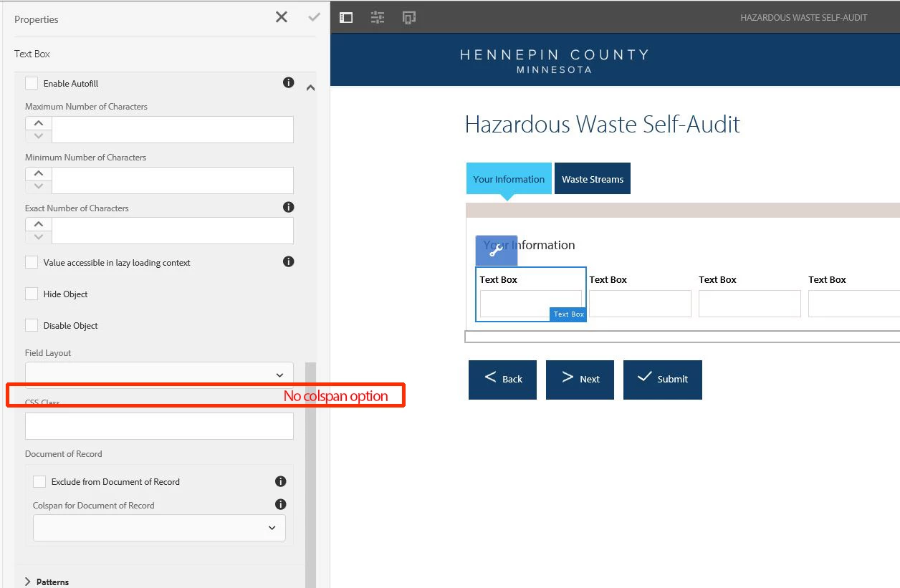900x588 pixels.
Task: Show info for Enable Autofill
Action: point(289,82)
